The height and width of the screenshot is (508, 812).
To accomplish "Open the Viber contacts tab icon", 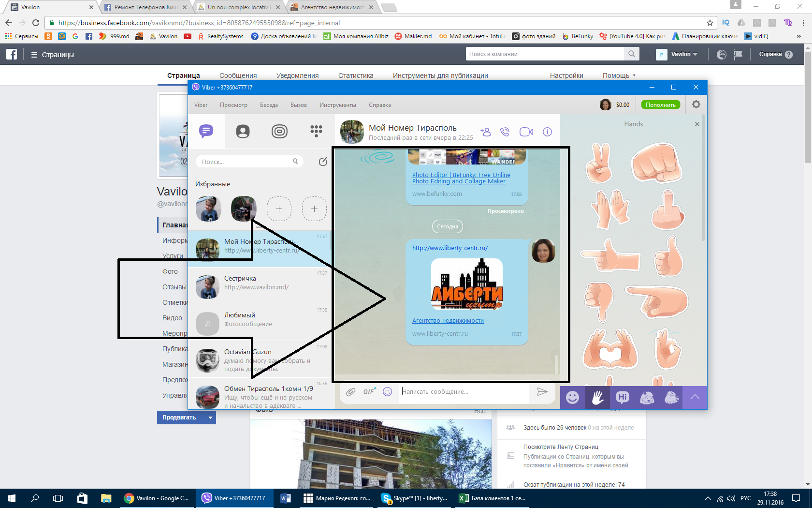I will click(x=243, y=131).
